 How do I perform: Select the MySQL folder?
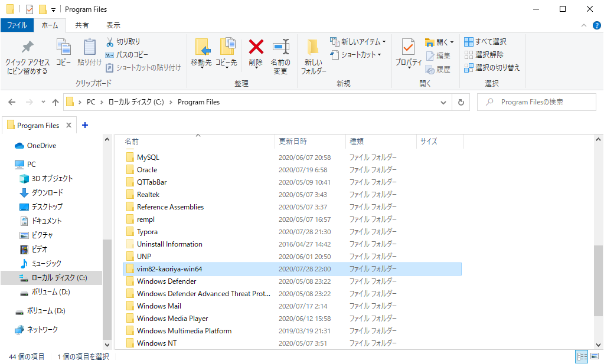[x=292, y=158]
